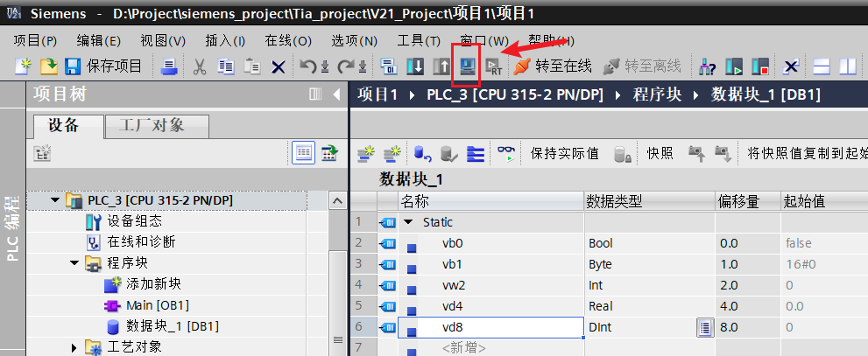Image resolution: width=868 pixels, height=356 pixels.
Task: Start runtime via the RT icon
Action: point(493,66)
